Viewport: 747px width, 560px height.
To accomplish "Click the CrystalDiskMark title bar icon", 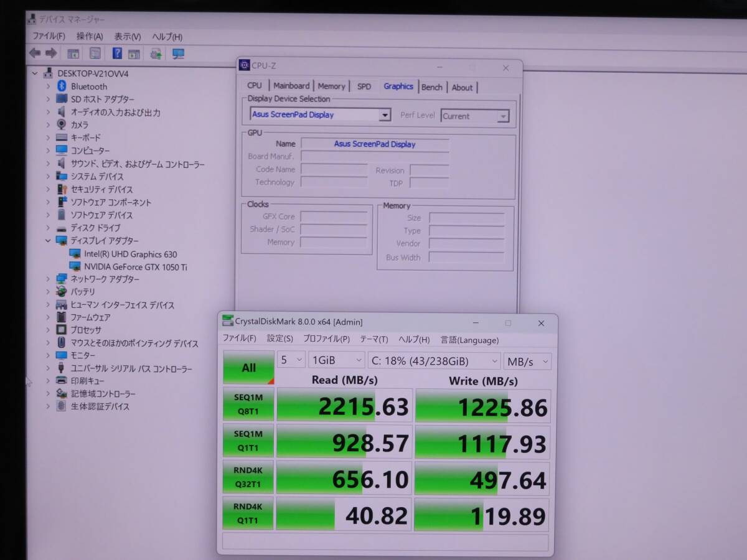I will coord(228,322).
